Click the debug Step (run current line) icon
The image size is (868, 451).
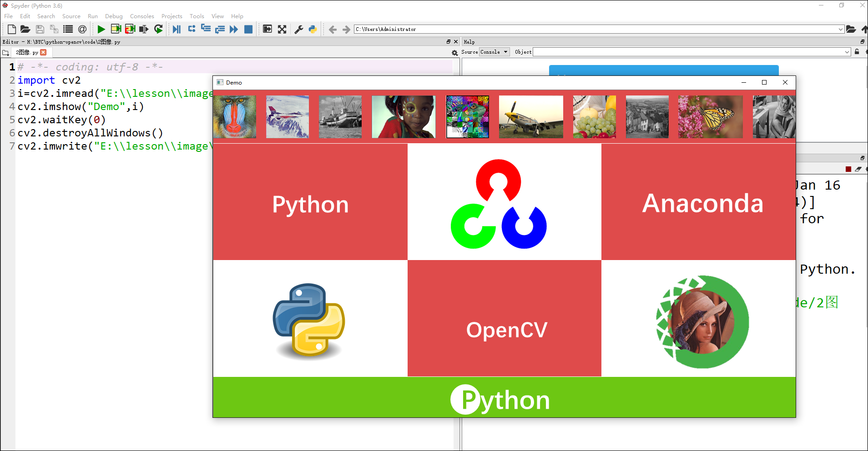pyautogui.click(x=192, y=29)
